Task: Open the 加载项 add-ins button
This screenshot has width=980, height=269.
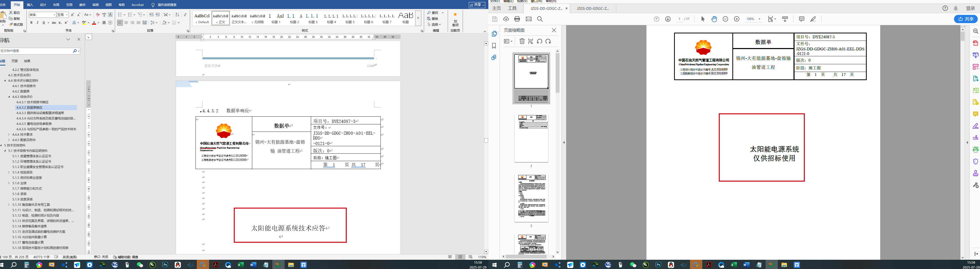Action: click(x=455, y=20)
